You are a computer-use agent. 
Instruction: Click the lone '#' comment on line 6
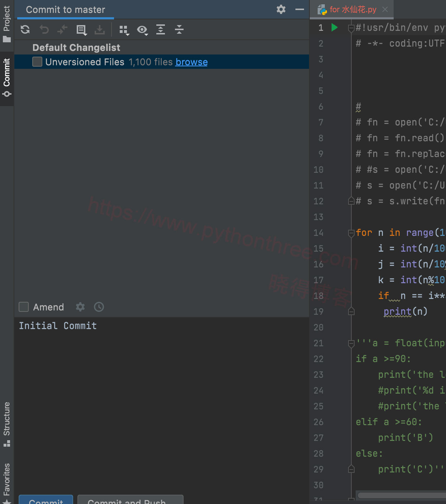[x=358, y=106]
